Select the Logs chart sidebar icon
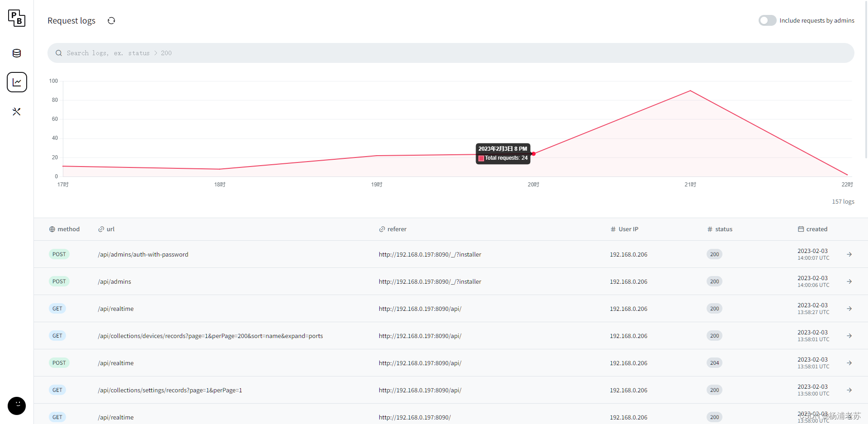Screen dimensions: 868x424 tap(17, 82)
